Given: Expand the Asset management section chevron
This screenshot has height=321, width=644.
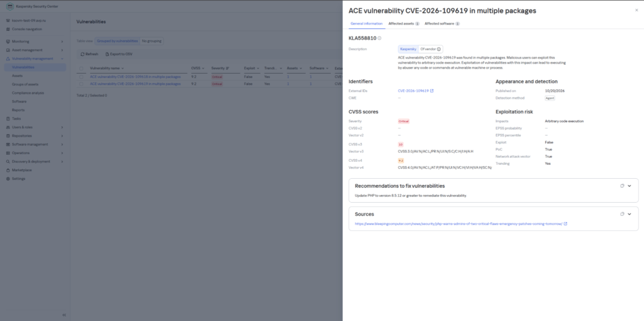Looking at the screenshot, I should click(62, 50).
